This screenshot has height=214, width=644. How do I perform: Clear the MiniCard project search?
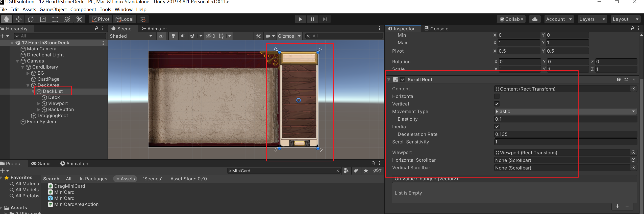pyautogui.click(x=337, y=171)
